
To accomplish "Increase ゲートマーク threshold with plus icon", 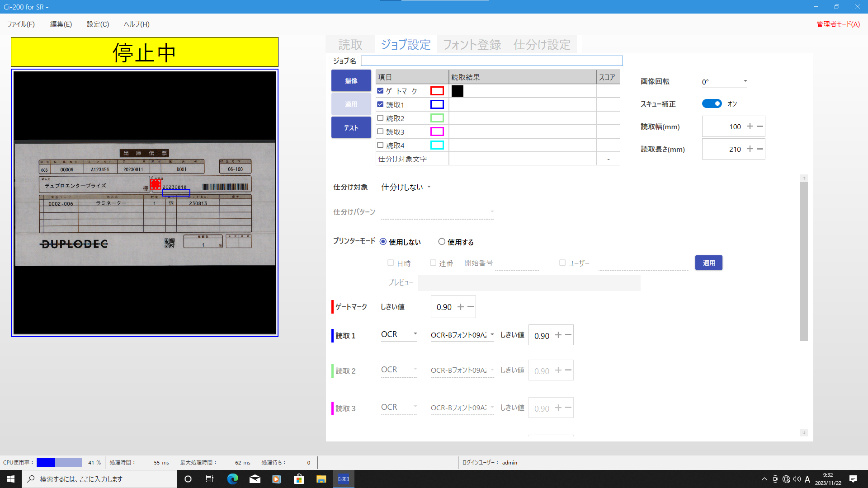I will (461, 307).
